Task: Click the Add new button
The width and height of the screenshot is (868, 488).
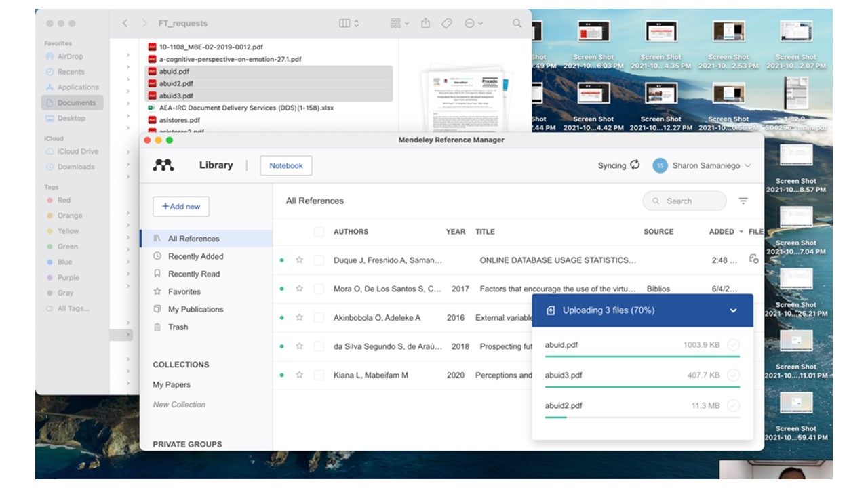Action: (181, 207)
